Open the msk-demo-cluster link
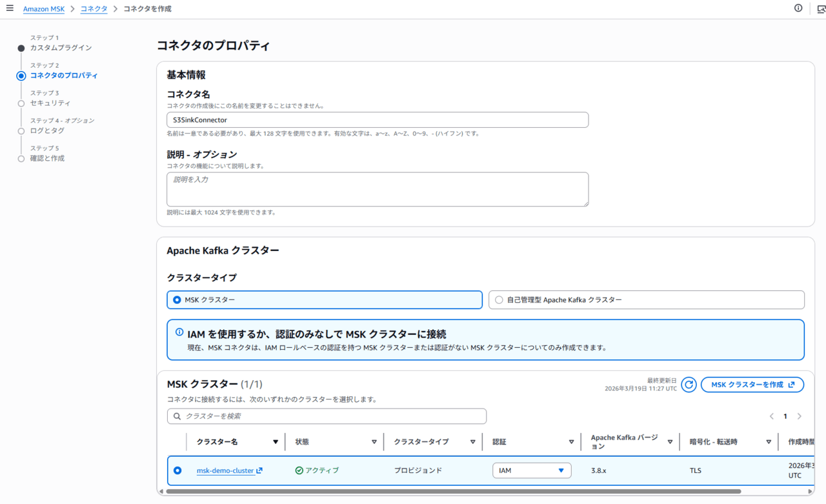The width and height of the screenshot is (826, 504). point(225,470)
